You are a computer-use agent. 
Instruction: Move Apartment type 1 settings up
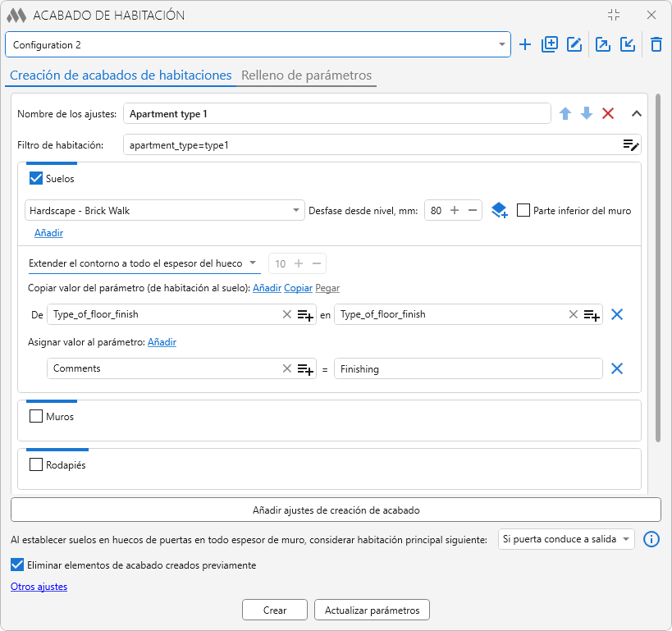(x=565, y=113)
